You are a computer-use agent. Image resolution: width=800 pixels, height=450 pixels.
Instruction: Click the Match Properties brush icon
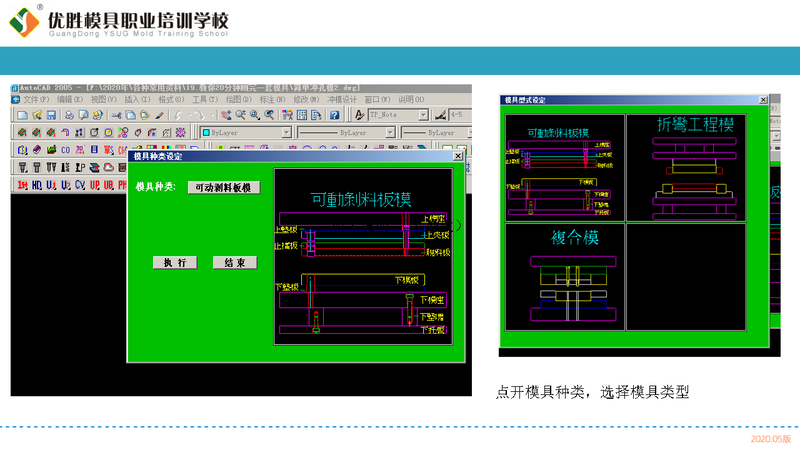[x=160, y=115]
